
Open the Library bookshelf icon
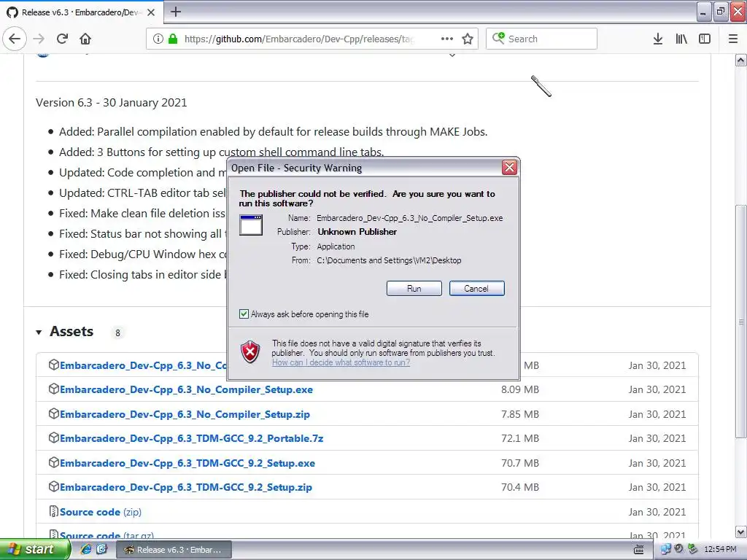click(681, 39)
